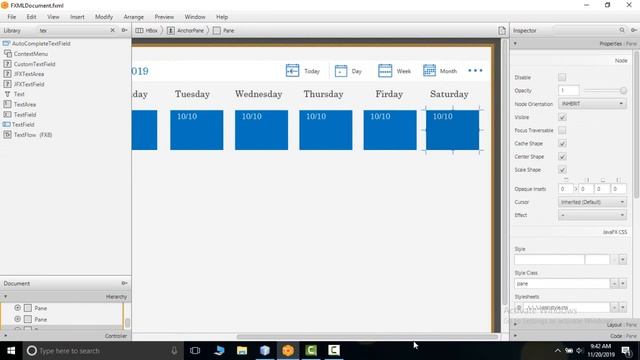Toggle the Focus Traversable checkbox
The height and width of the screenshot is (360, 640).
[x=562, y=130]
